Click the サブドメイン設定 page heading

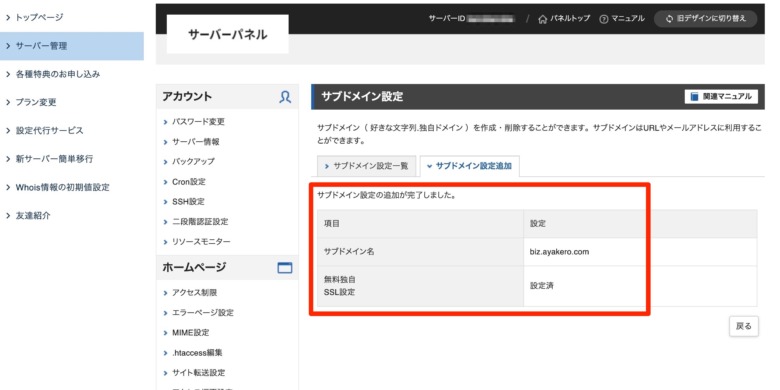(362, 97)
